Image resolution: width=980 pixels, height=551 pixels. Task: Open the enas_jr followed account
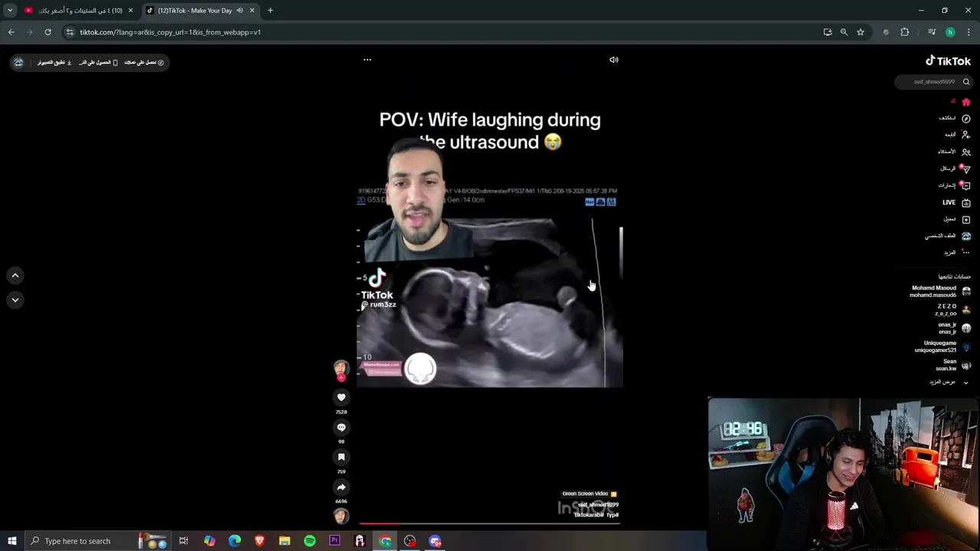click(954, 328)
